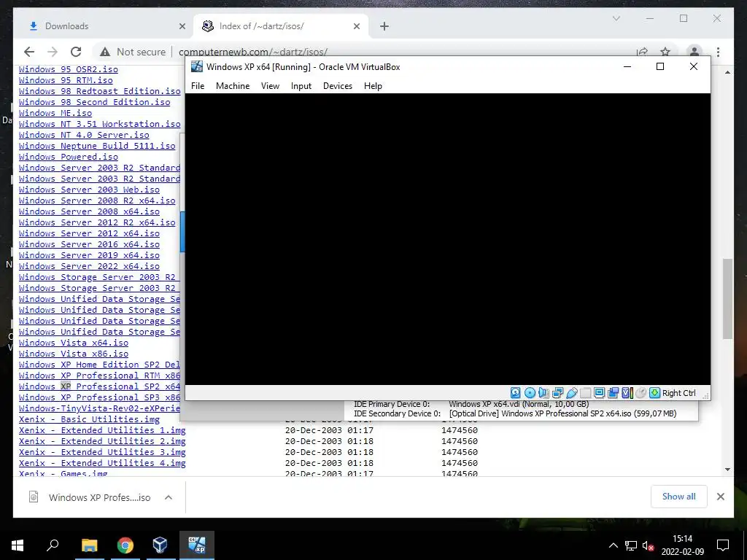The image size is (747, 560).
Task: Select the Index of /~dartz/isos/ tab
Action: [x=281, y=26]
